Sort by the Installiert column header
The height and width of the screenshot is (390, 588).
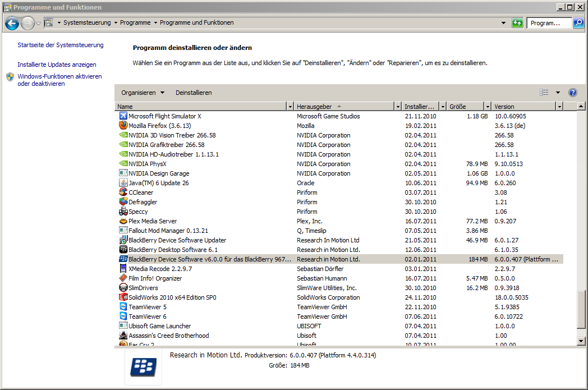point(421,107)
